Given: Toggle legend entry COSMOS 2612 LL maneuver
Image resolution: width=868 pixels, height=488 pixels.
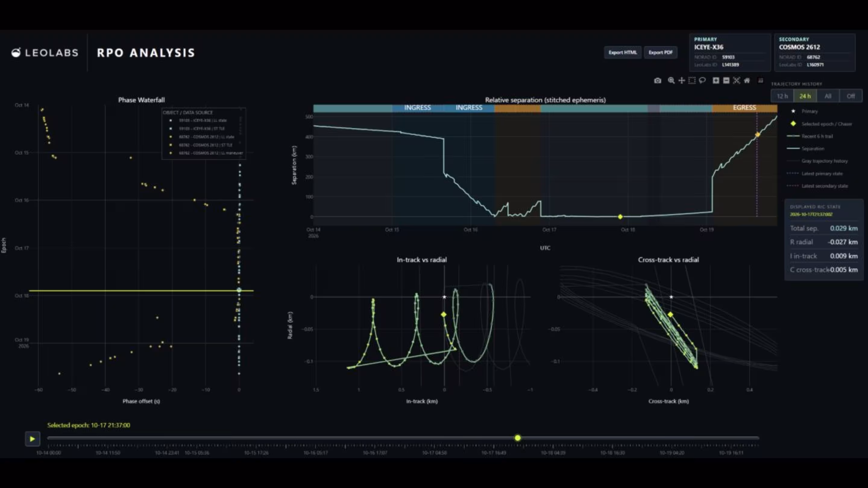Looking at the screenshot, I should (206, 153).
